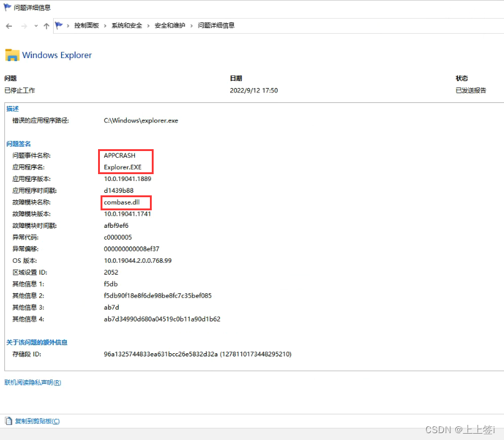The image size is (504, 440).
Task: Click 关于该问题的额外信息 header
Action: [37, 343]
